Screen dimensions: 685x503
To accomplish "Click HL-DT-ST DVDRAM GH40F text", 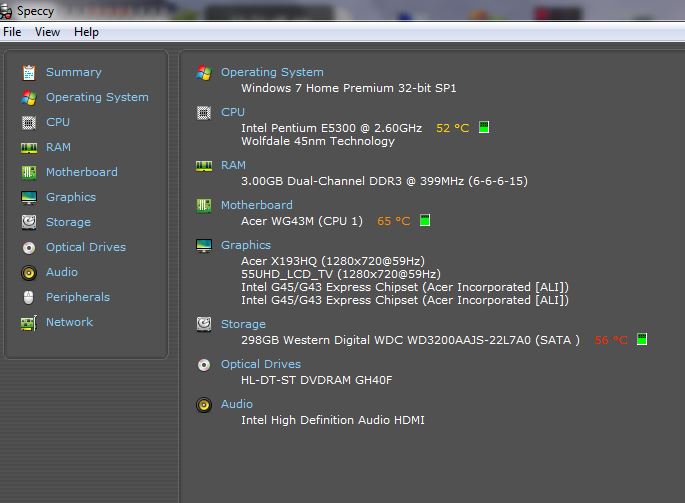I will coord(317,380).
